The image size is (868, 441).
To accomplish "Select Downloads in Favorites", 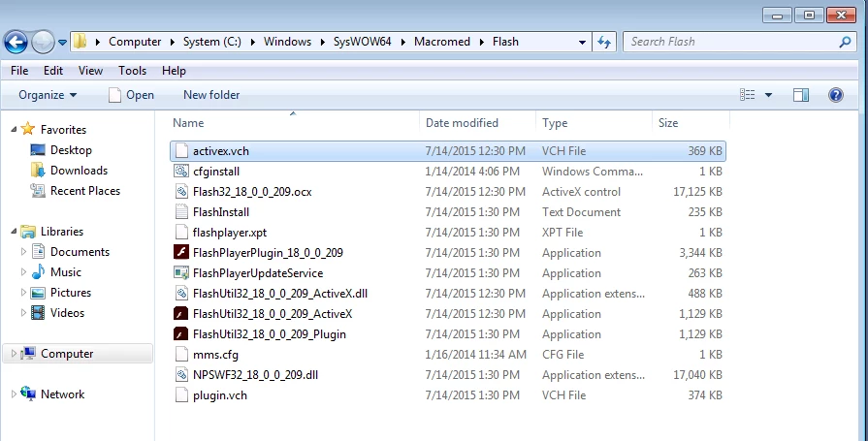I will click(79, 171).
